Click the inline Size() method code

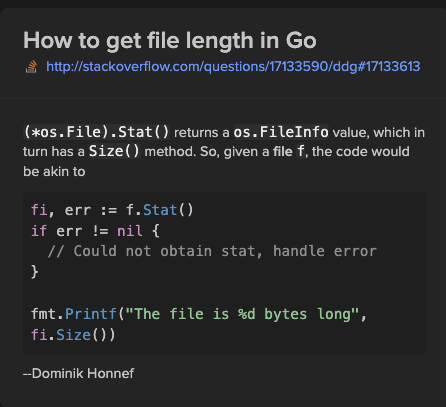tap(114, 151)
